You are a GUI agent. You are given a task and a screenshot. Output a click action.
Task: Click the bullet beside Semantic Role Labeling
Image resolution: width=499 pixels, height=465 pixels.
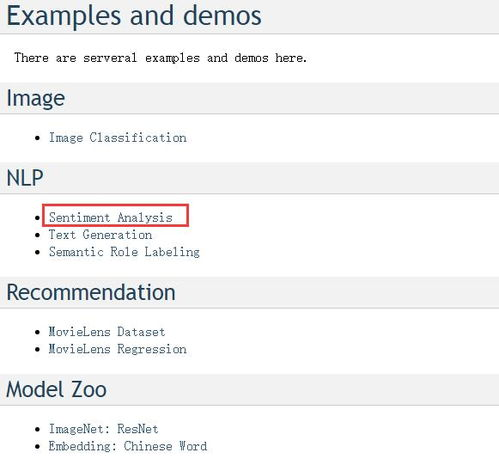37,252
